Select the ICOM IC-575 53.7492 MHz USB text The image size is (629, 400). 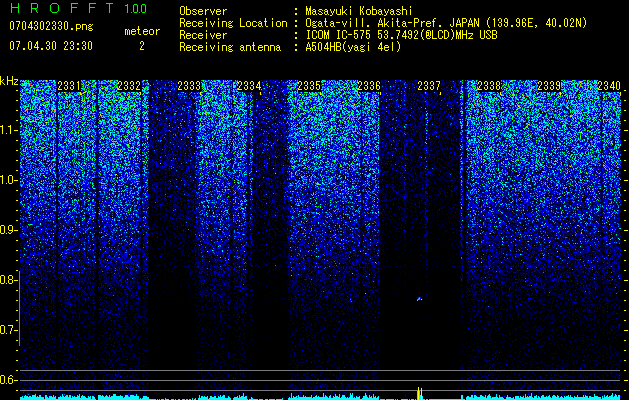[x=401, y=35]
